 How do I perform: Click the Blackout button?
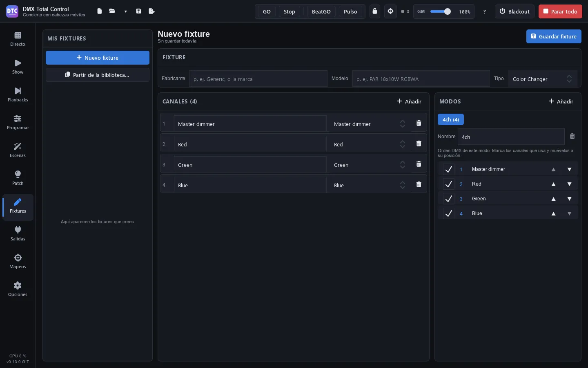514,11
